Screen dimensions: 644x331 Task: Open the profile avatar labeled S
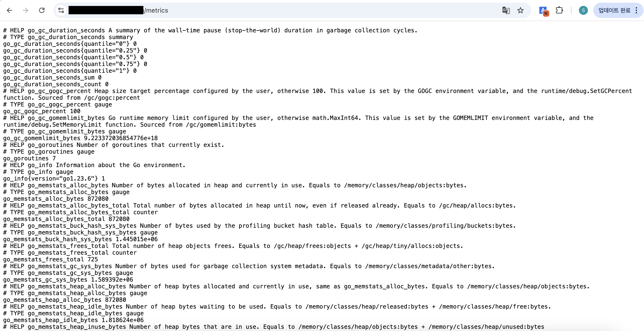tap(583, 10)
